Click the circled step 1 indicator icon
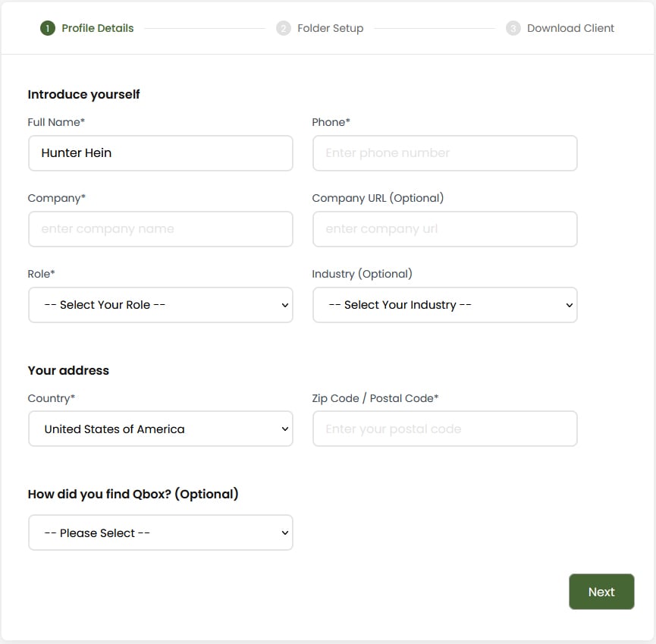The height and width of the screenshot is (644, 656). point(48,27)
